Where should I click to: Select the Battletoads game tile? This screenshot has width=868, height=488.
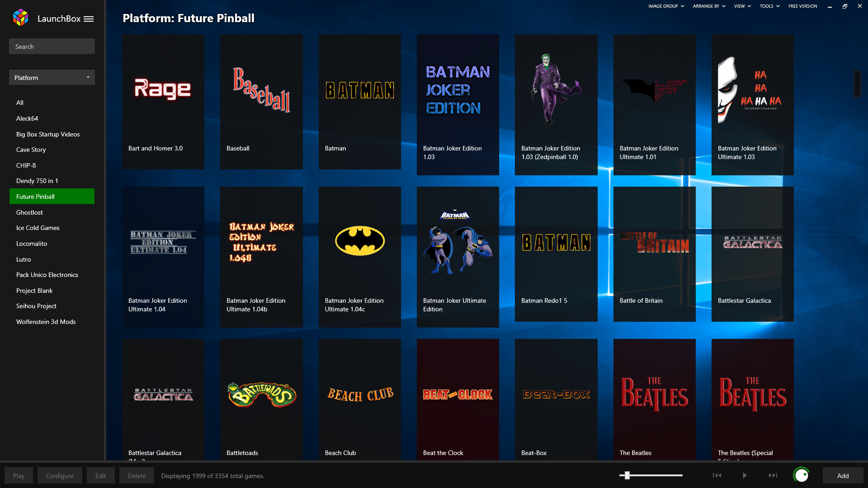261,400
